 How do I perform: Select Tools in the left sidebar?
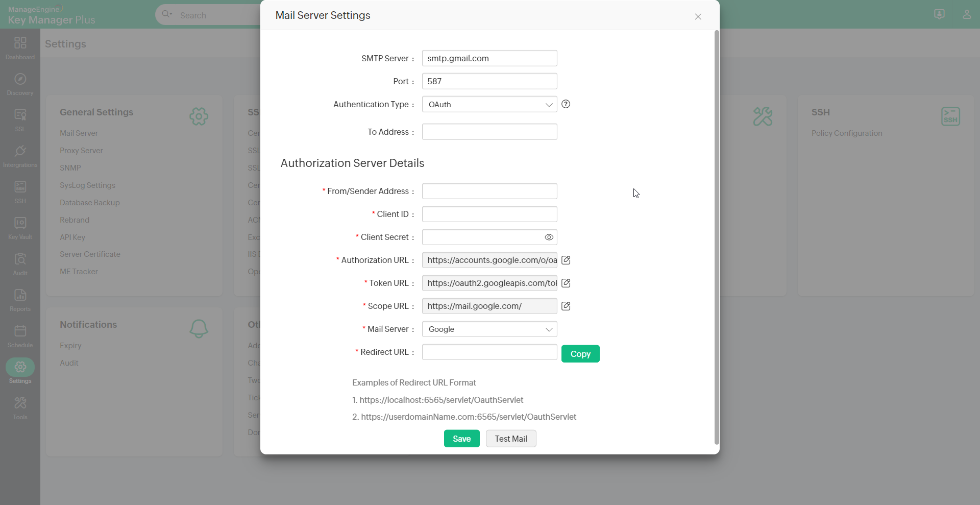(20, 407)
